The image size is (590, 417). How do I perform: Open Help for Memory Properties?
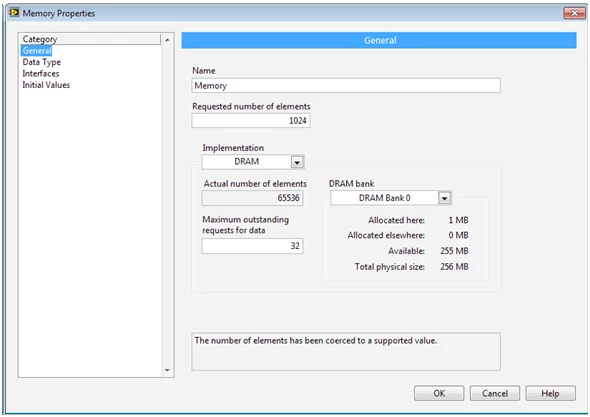pyautogui.click(x=550, y=393)
